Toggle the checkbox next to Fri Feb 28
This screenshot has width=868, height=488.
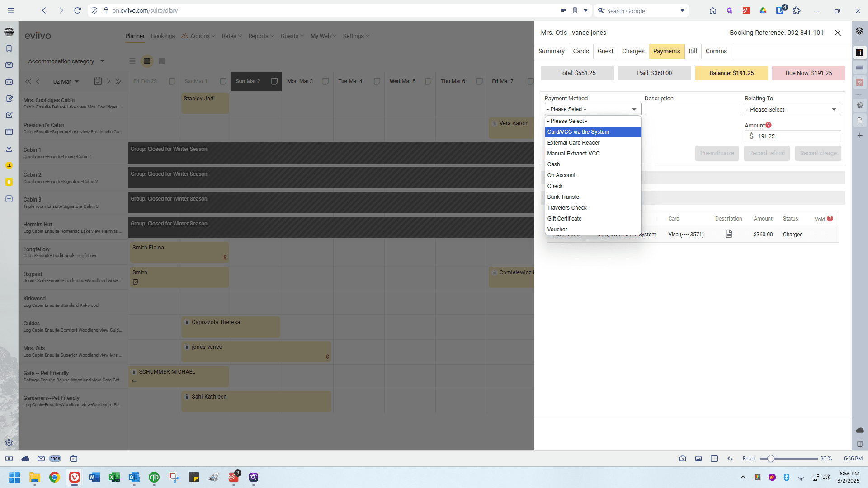tap(172, 81)
